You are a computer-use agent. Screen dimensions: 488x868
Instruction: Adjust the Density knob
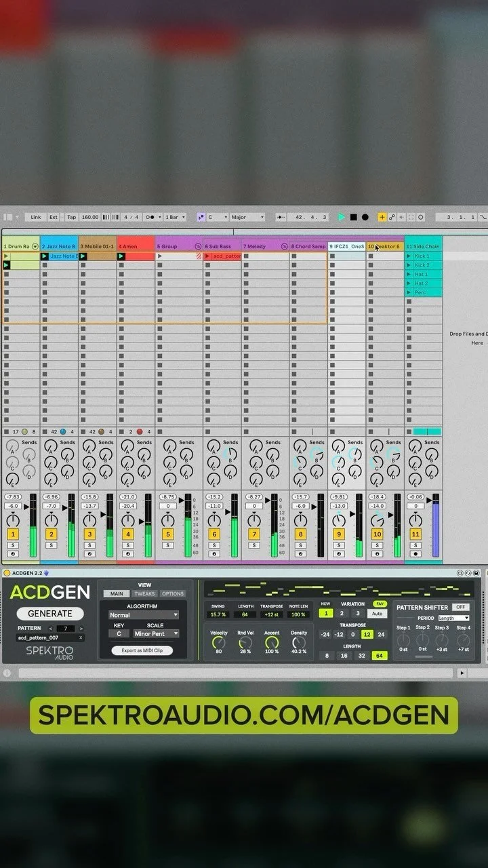pos(298,642)
